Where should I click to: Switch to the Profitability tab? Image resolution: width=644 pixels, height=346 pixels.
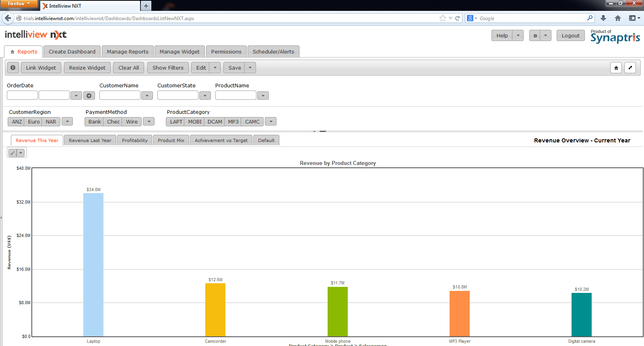(x=134, y=140)
